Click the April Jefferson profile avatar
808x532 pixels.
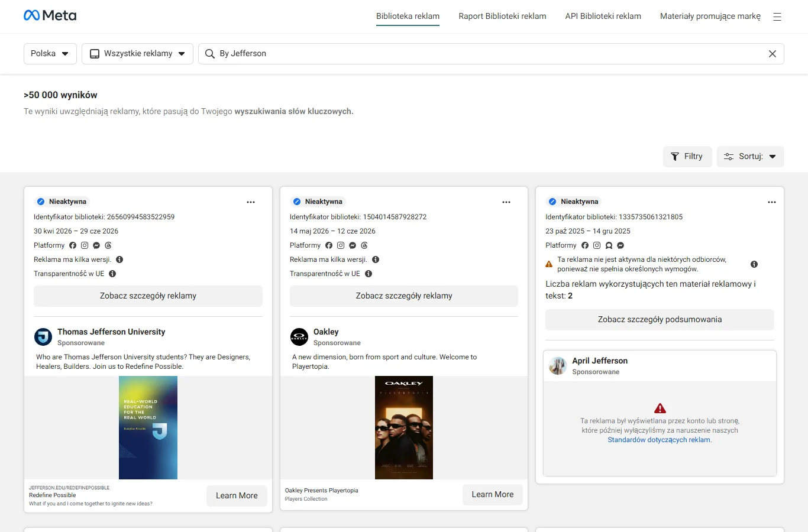coord(558,366)
